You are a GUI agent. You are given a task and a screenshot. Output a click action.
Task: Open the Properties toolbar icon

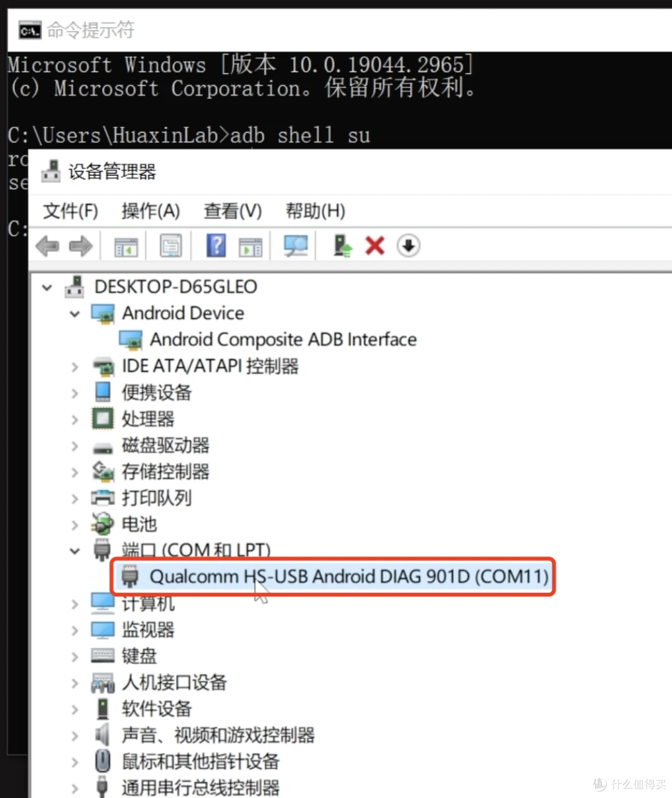click(x=171, y=246)
